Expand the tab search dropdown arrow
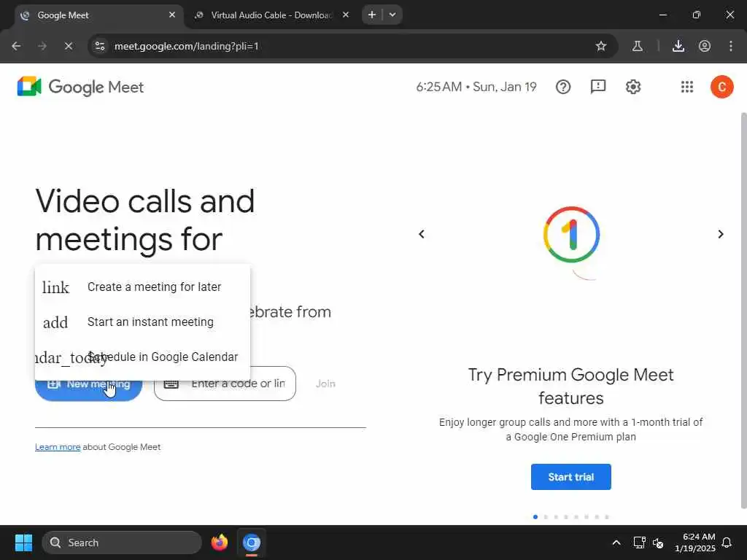This screenshot has width=747, height=560. (x=392, y=15)
